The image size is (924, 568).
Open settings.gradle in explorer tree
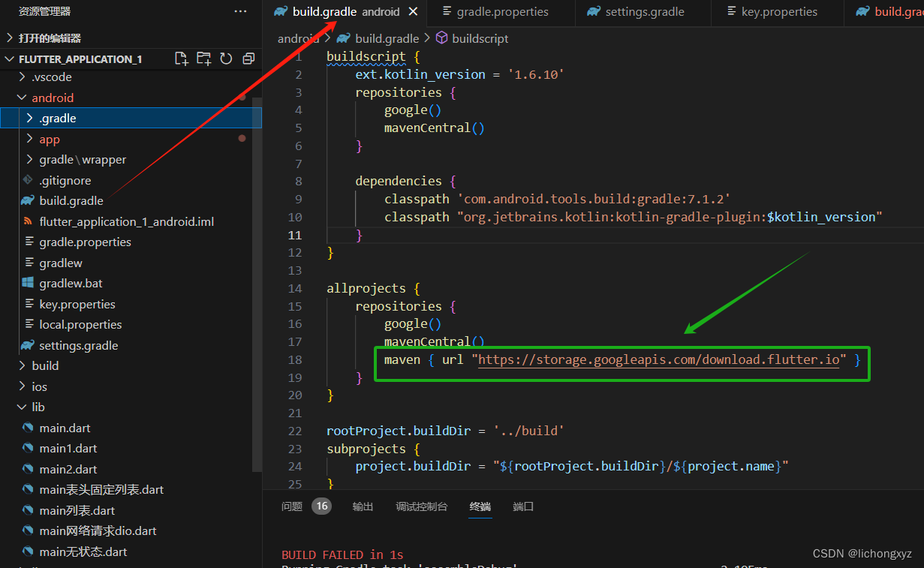pos(79,345)
